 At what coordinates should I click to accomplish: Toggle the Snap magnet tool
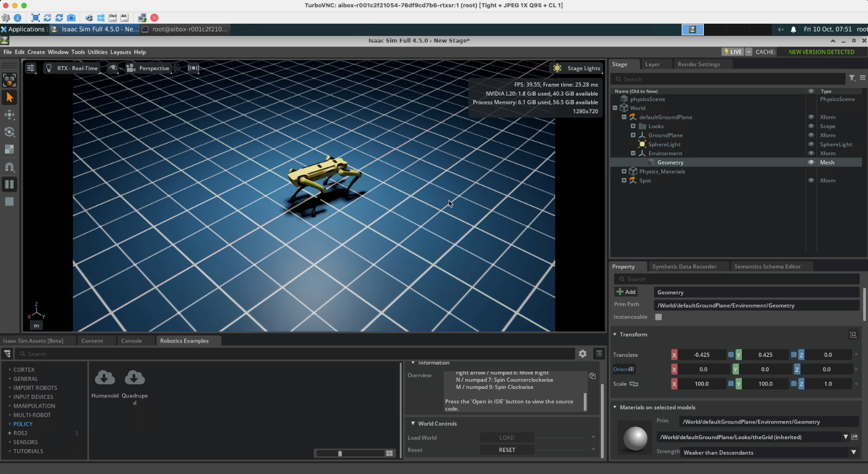click(x=9, y=167)
